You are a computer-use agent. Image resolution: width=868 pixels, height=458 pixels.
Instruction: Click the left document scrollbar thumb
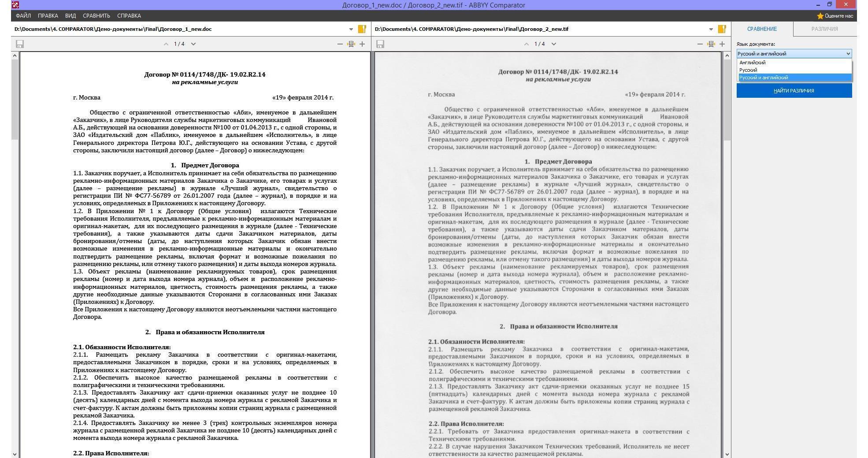point(15,100)
